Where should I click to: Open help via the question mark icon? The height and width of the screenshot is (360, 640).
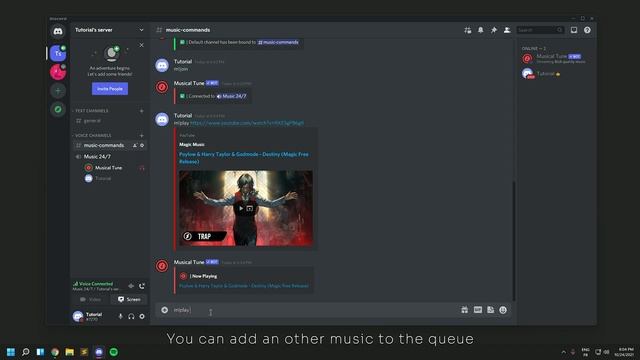tap(587, 30)
